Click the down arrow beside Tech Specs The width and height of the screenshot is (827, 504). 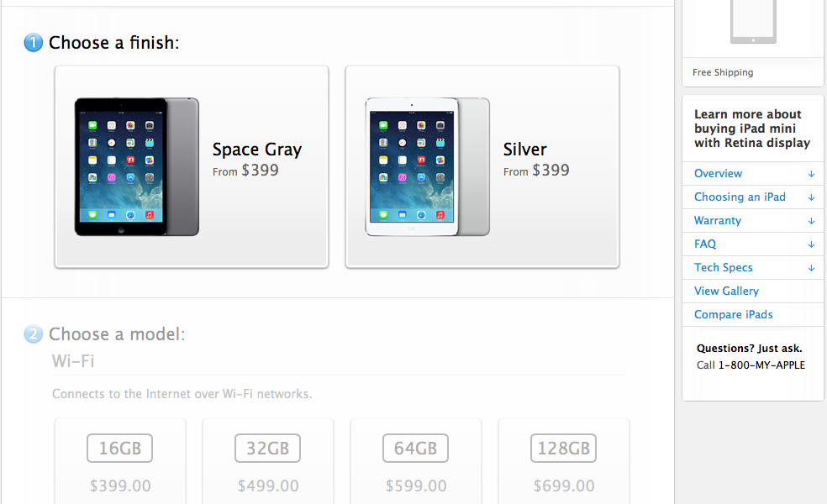(x=811, y=268)
